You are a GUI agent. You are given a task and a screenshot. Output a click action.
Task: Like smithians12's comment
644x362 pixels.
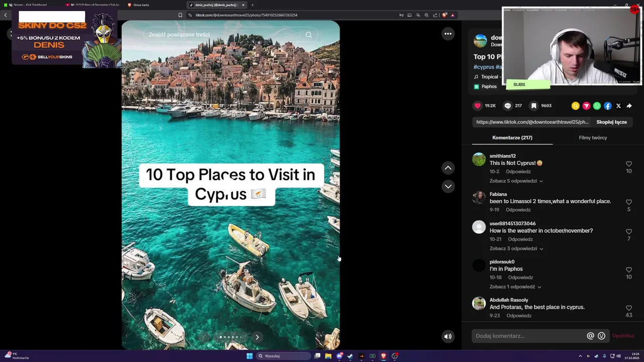click(629, 164)
